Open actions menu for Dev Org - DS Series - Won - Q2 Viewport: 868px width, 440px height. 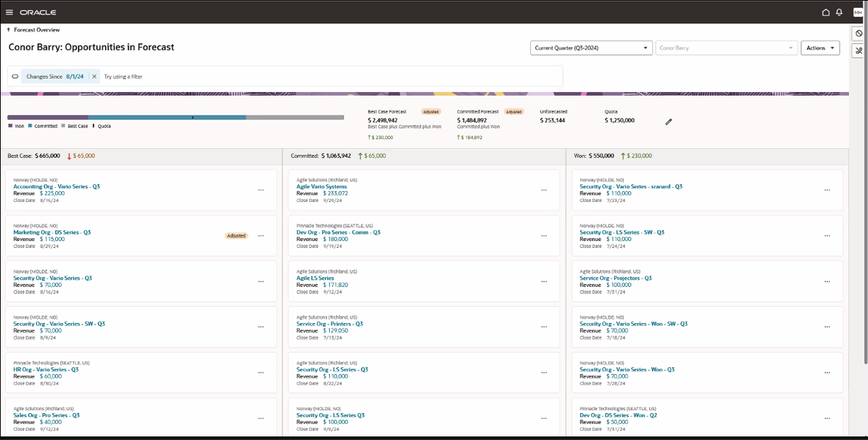pyautogui.click(x=827, y=419)
